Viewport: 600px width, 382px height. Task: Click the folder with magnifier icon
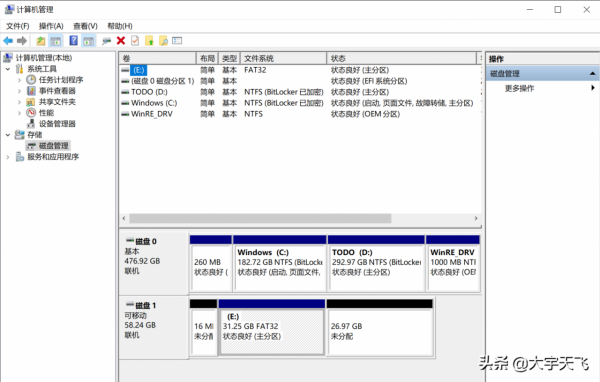tap(163, 41)
